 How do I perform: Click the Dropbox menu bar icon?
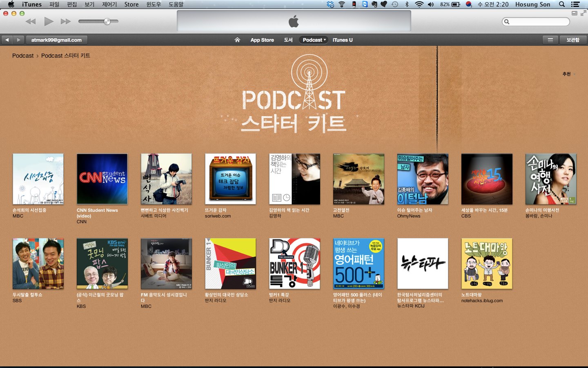pos(330,4)
